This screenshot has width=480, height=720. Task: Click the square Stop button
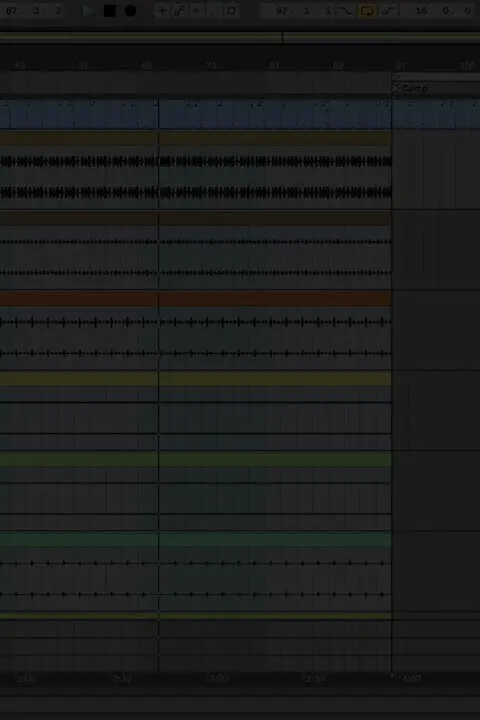[110, 11]
